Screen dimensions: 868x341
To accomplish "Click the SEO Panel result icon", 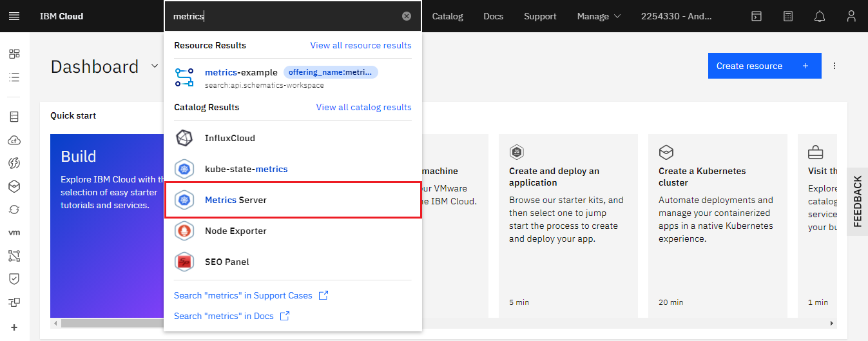I will (x=184, y=262).
